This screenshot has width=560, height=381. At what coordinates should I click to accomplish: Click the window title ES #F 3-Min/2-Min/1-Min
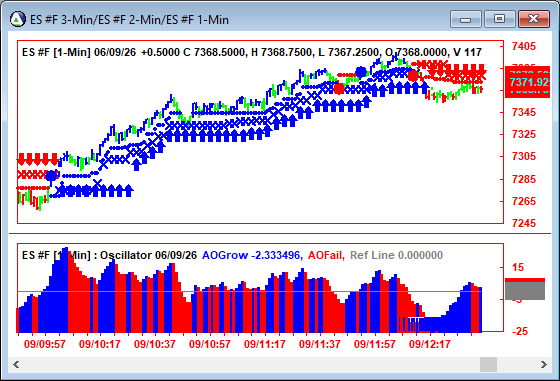coord(129,19)
